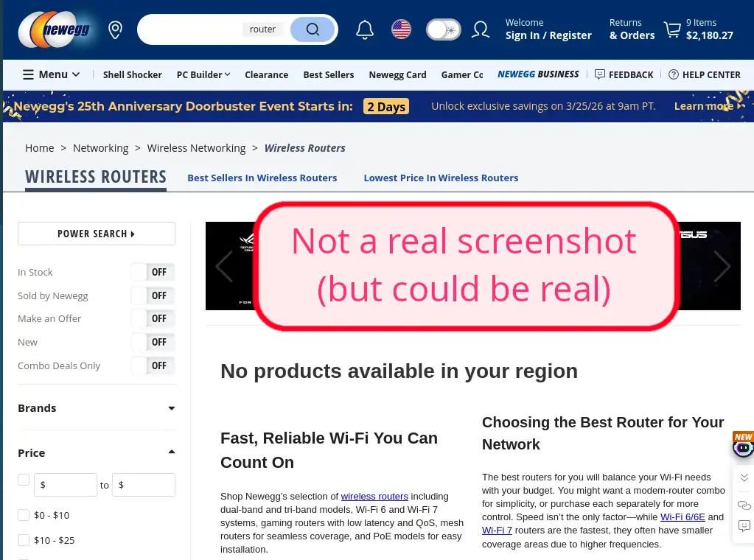Screen dimensions: 754x560
Task: Open Help Center via the question mark icon
Action: [674, 74]
